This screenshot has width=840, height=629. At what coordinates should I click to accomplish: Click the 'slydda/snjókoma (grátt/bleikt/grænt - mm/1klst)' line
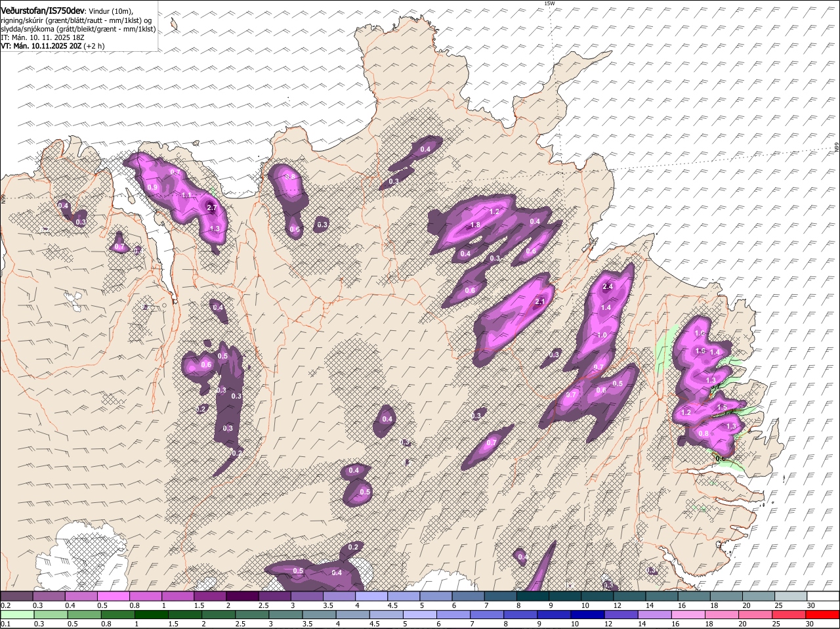78,29
